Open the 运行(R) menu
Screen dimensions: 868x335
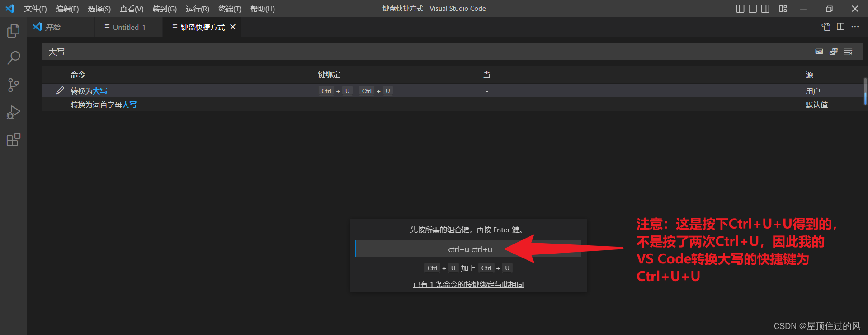pyautogui.click(x=198, y=9)
